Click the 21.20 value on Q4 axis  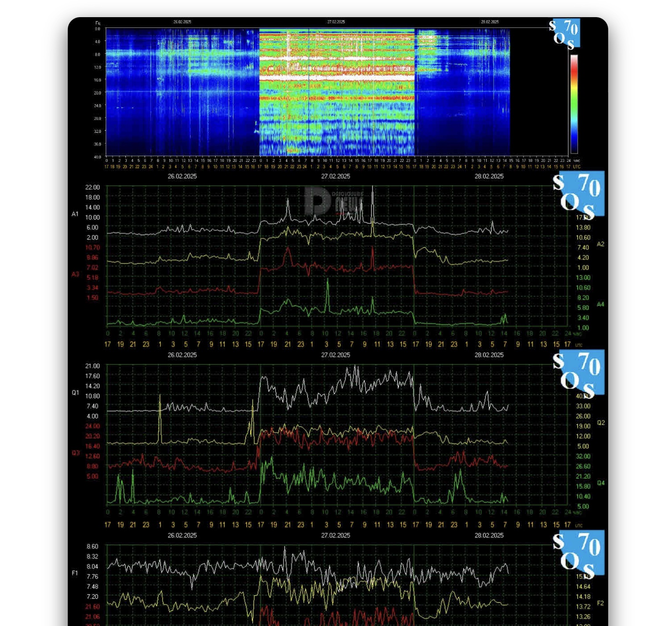tap(583, 476)
